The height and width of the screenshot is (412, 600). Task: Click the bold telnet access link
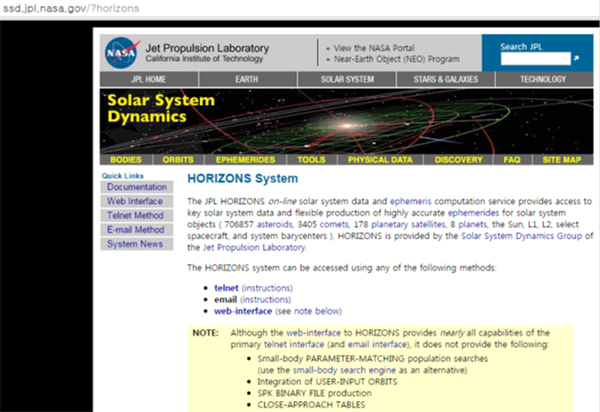point(226,288)
